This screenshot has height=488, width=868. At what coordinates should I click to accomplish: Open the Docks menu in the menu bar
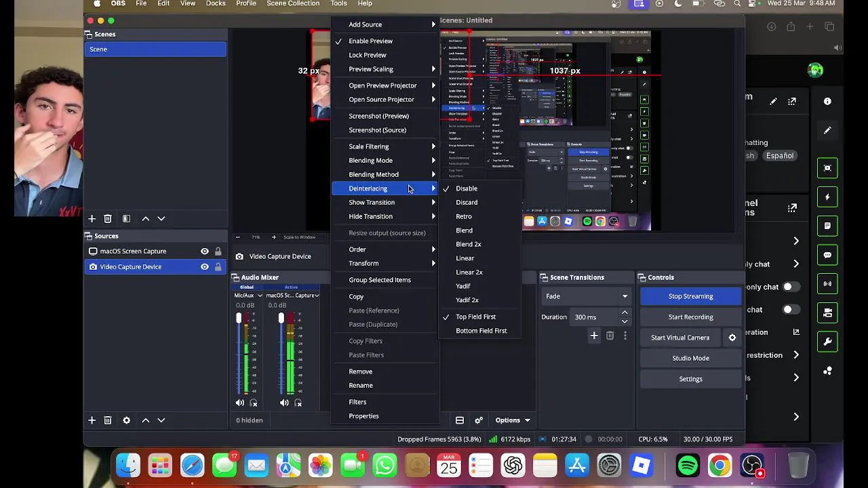[216, 3]
